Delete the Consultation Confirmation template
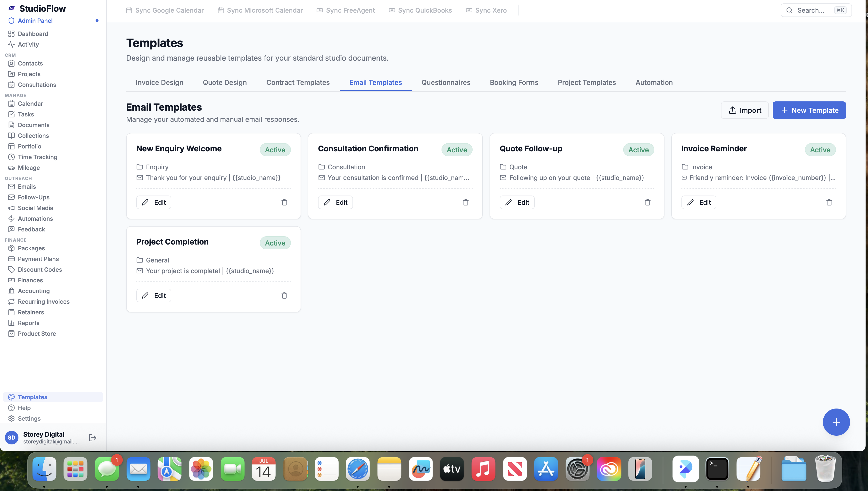Screen dimensions: 868x491 [x=466, y=202]
